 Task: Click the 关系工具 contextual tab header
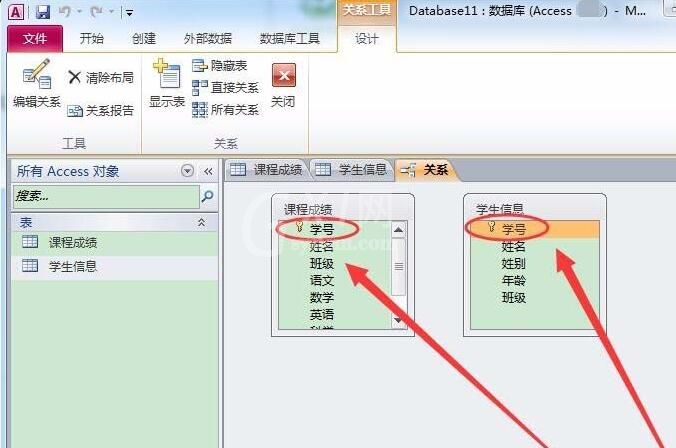tap(366, 10)
